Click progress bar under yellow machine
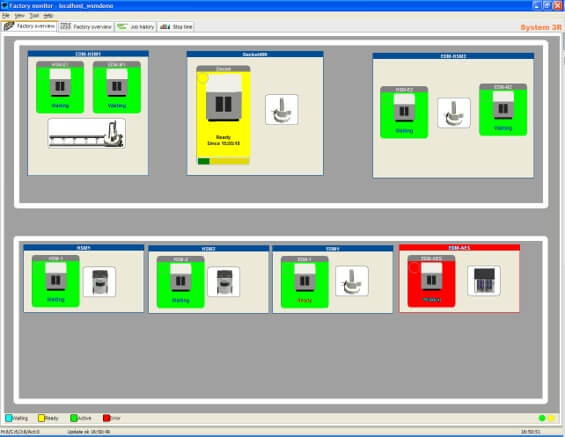 [223, 161]
